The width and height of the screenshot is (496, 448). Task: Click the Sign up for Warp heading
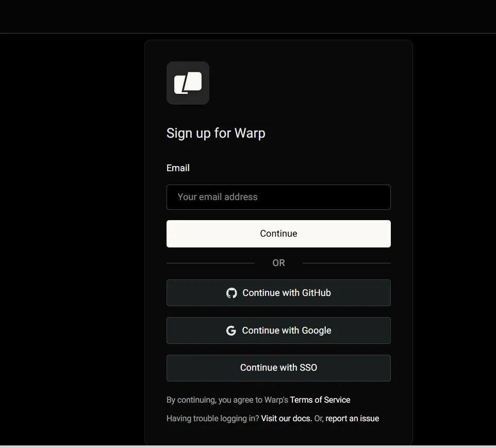[x=216, y=133]
